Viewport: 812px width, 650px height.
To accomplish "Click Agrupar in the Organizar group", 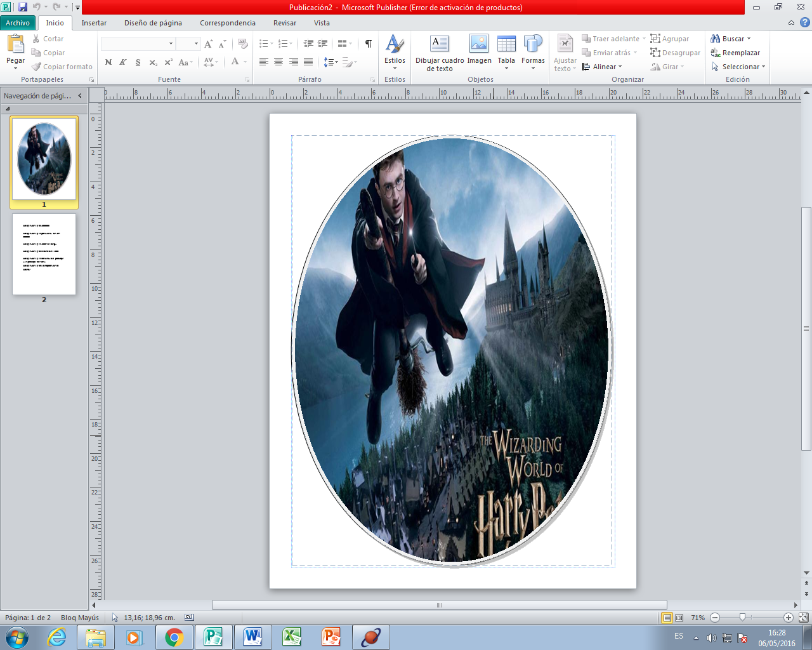I will [670, 39].
